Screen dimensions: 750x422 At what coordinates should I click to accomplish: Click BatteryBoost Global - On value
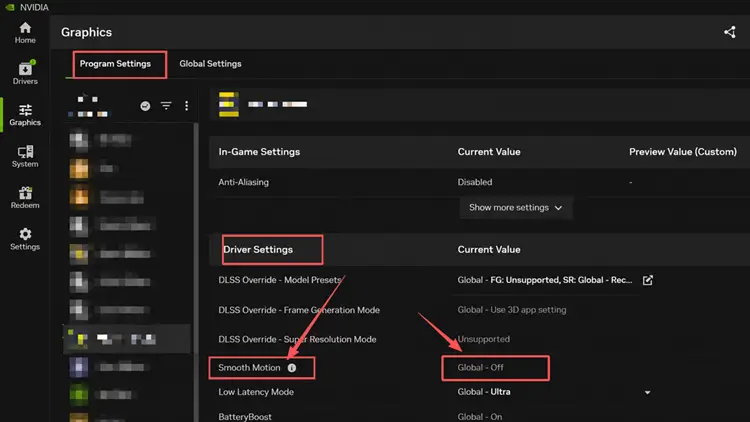tap(480, 417)
